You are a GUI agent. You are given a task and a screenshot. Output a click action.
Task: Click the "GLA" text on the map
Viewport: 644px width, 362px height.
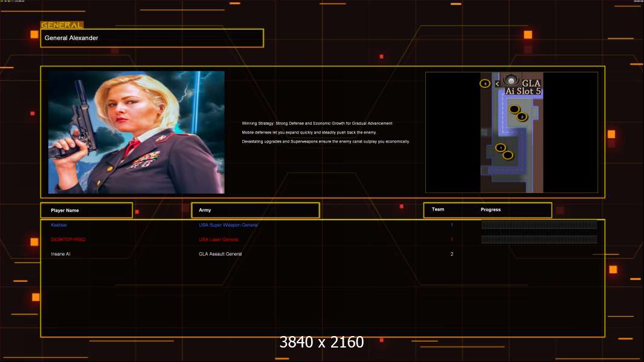(x=531, y=83)
